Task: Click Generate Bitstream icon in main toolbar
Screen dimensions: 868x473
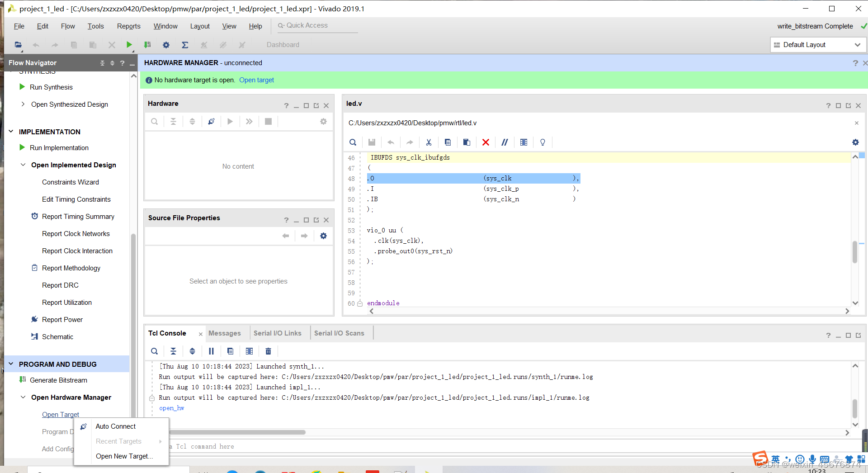Action: pos(147,45)
